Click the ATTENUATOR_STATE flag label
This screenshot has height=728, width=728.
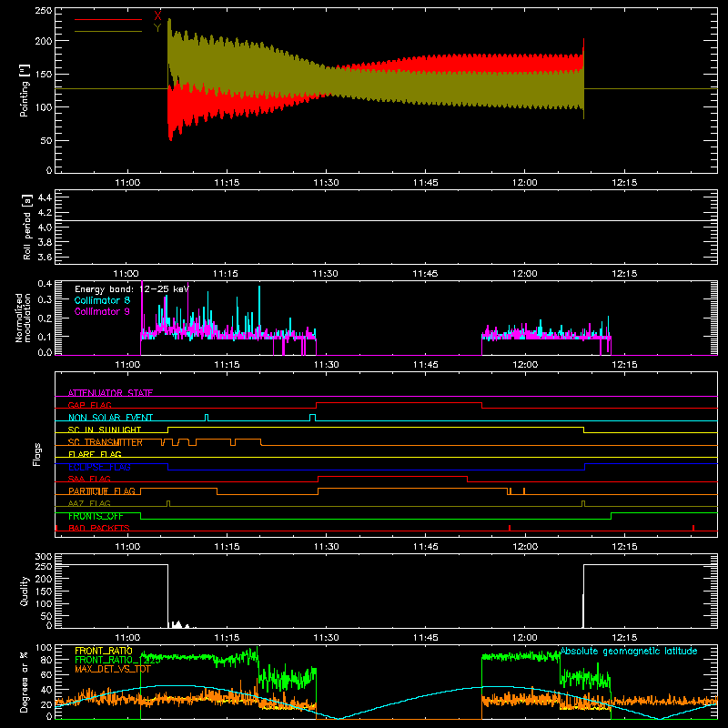click(110, 393)
